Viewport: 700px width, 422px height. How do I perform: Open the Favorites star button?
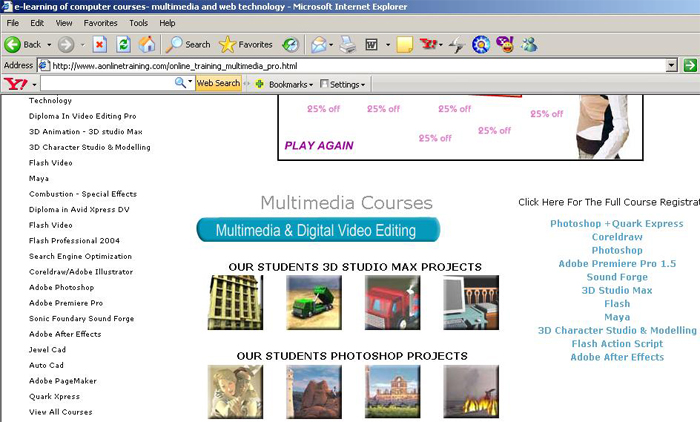pos(246,45)
